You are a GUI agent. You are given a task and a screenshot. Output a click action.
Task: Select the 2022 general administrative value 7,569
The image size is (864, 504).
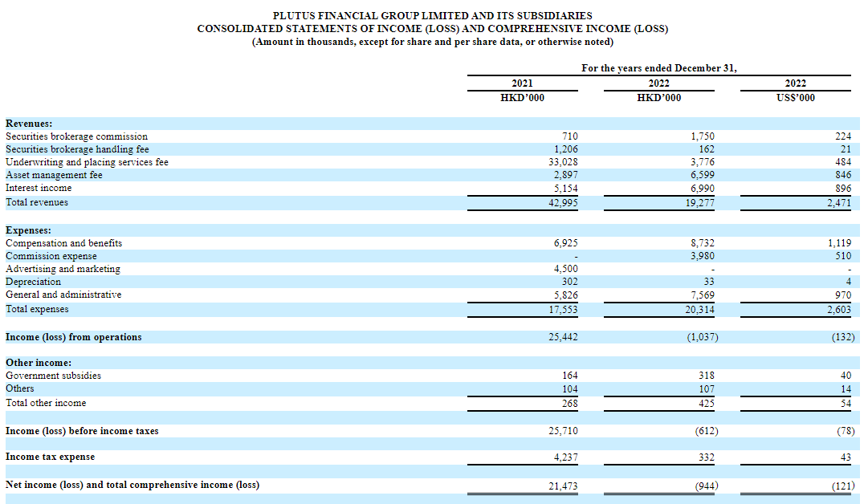(703, 295)
